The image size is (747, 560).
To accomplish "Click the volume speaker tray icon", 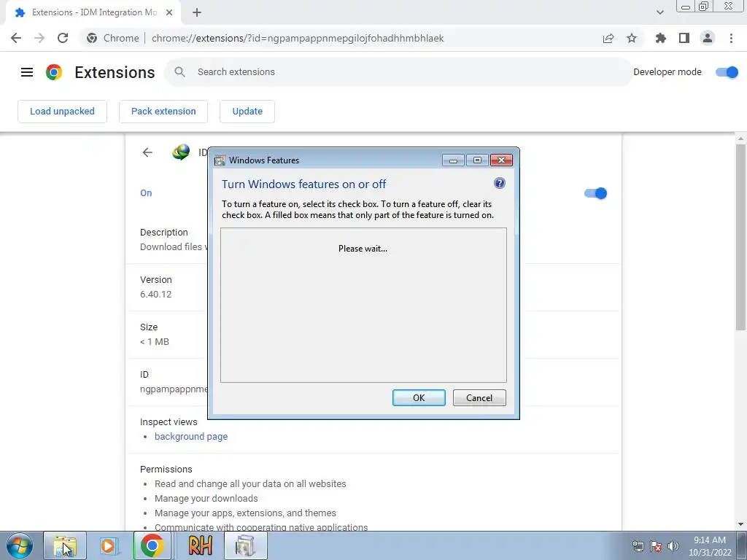I will coord(673,546).
